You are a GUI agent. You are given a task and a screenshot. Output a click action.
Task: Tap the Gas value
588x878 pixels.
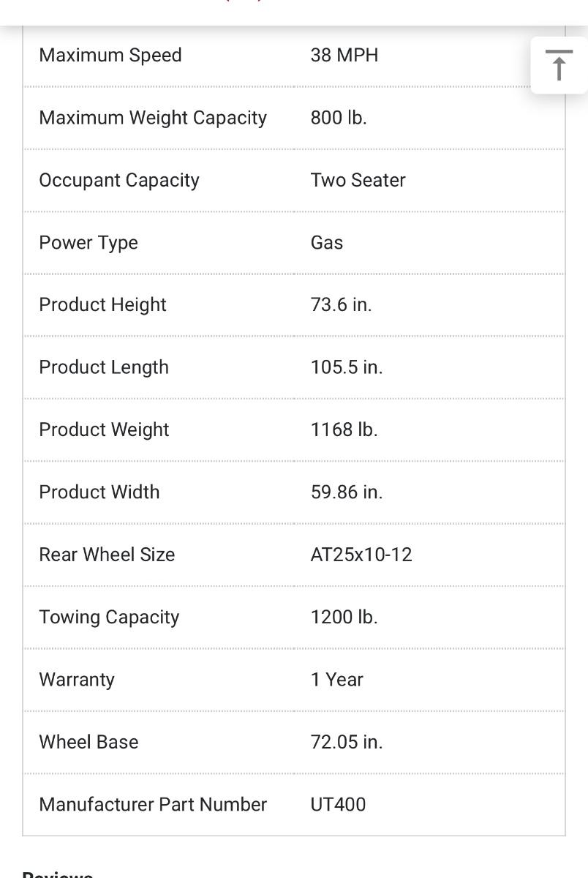click(327, 243)
